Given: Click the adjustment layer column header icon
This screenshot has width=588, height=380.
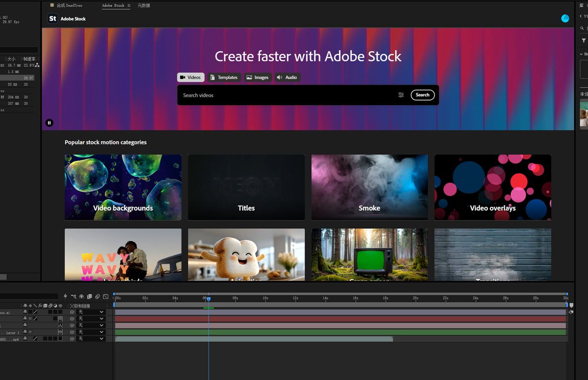Looking at the screenshot, I should pyautogui.click(x=55, y=306).
